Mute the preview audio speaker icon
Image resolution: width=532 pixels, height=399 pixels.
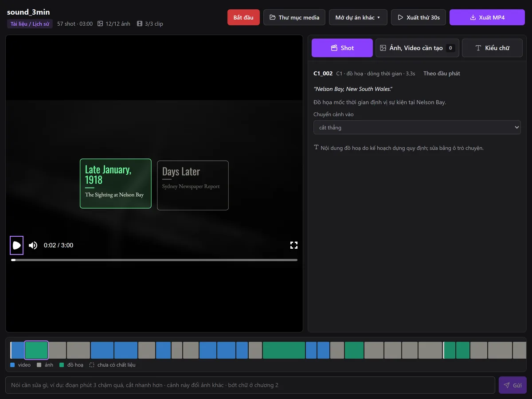pyautogui.click(x=33, y=245)
